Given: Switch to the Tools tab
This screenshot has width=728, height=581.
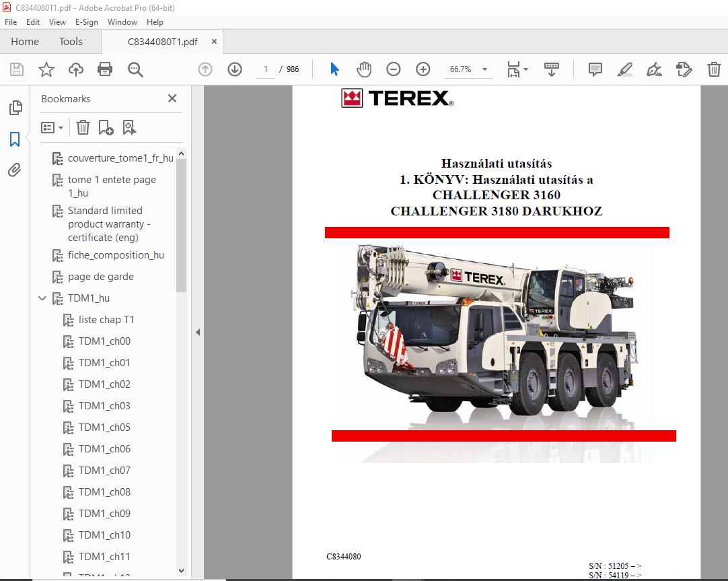Looking at the screenshot, I should click(x=71, y=42).
